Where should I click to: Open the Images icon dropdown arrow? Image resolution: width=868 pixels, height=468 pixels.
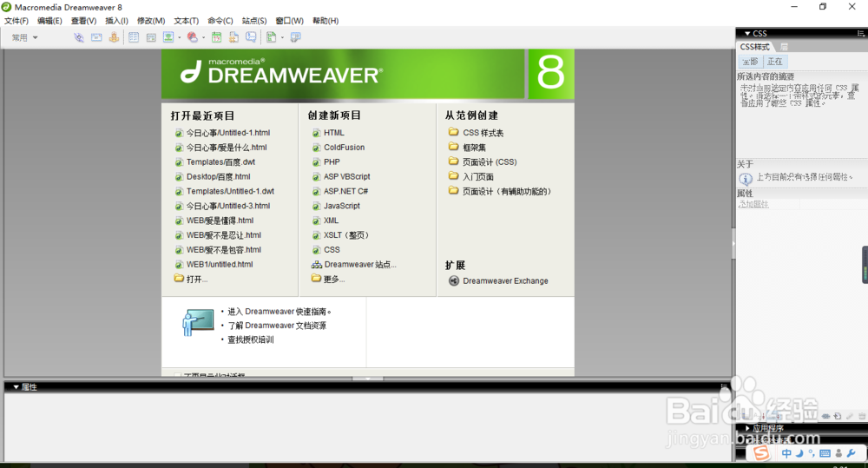180,37
